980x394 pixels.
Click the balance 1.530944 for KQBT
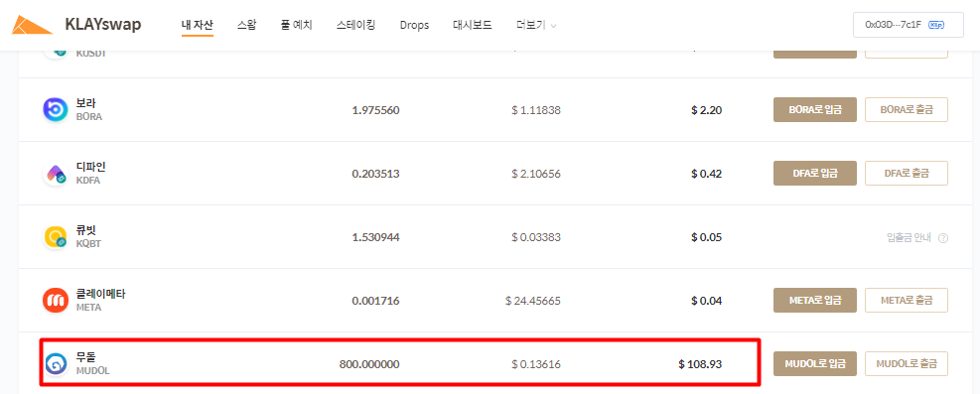point(375,238)
